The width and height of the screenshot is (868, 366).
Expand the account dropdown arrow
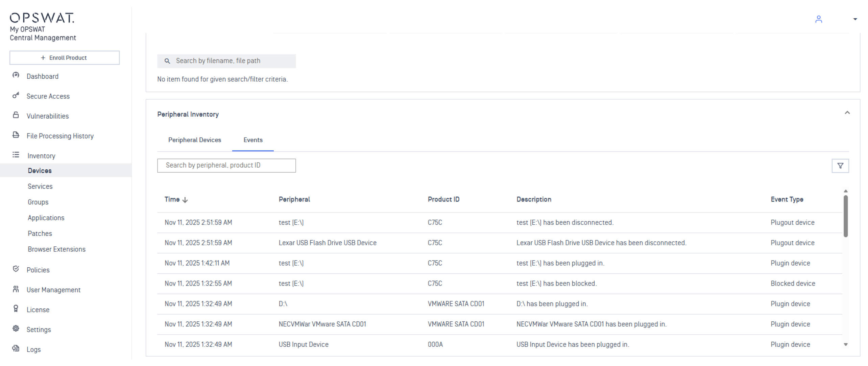pos(855,19)
